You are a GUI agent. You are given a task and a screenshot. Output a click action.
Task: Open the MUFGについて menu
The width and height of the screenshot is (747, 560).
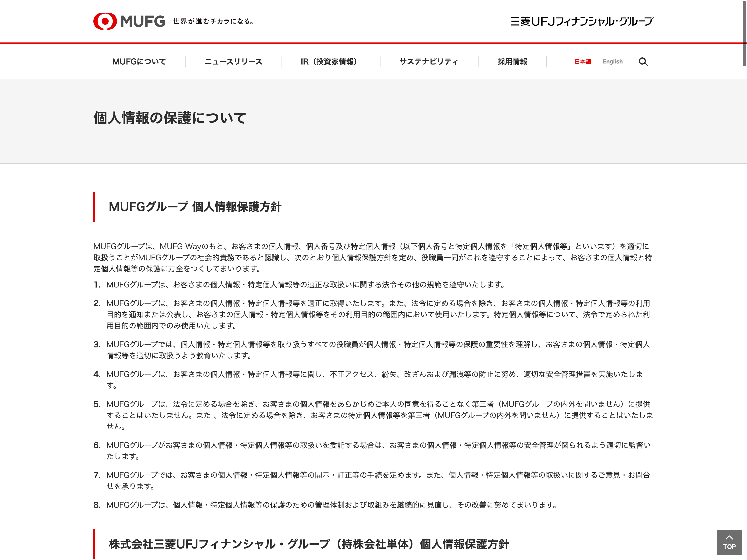click(x=139, y=61)
